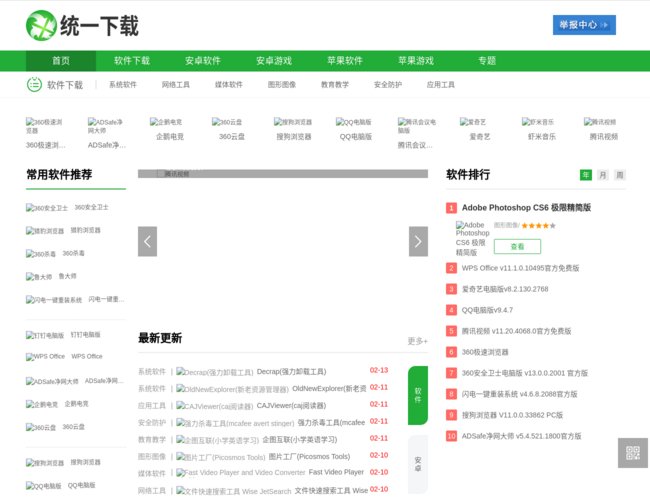Open the 苹果游戏 navigation tab
The image size is (650, 500).
pos(416,61)
